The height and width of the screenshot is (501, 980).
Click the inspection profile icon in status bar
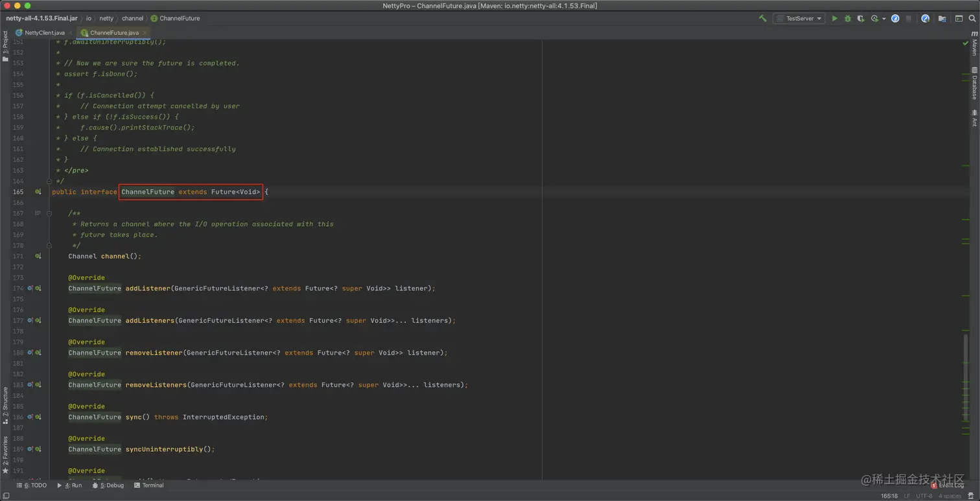(x=972, y=496)
